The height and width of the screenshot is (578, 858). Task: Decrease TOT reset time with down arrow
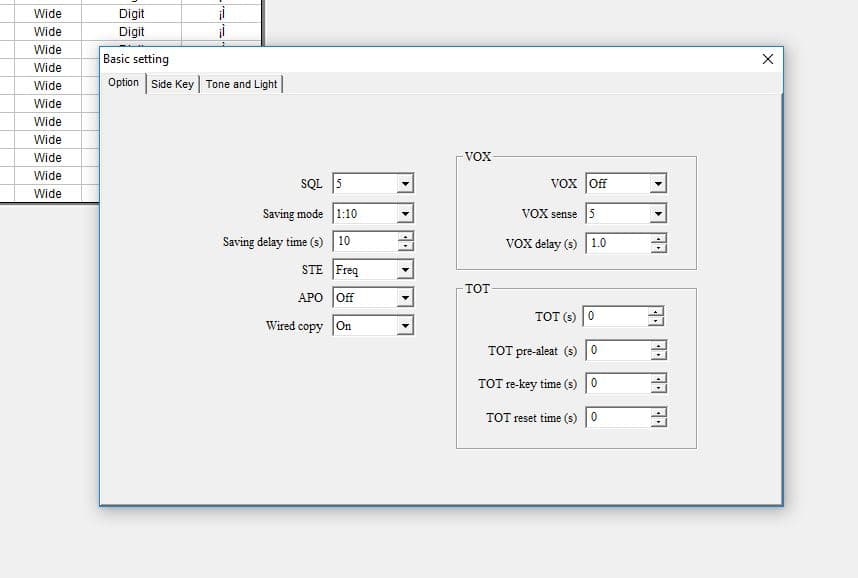click(659, 422)
